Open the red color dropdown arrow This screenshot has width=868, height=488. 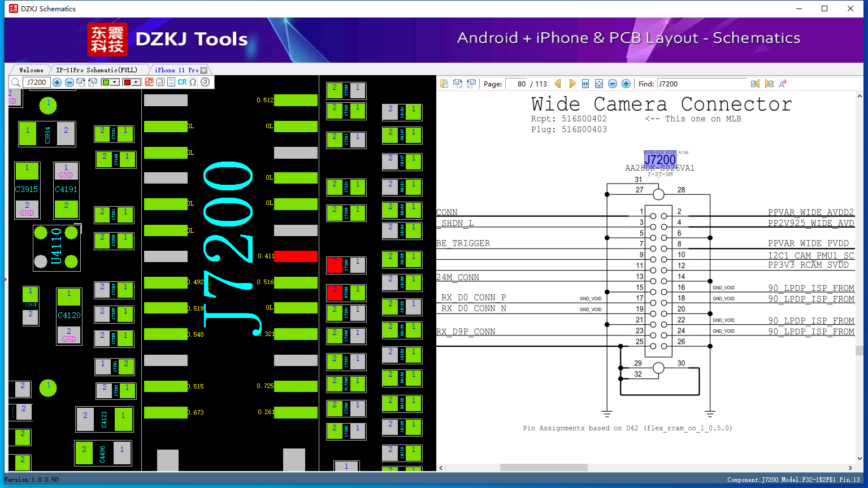136,82
